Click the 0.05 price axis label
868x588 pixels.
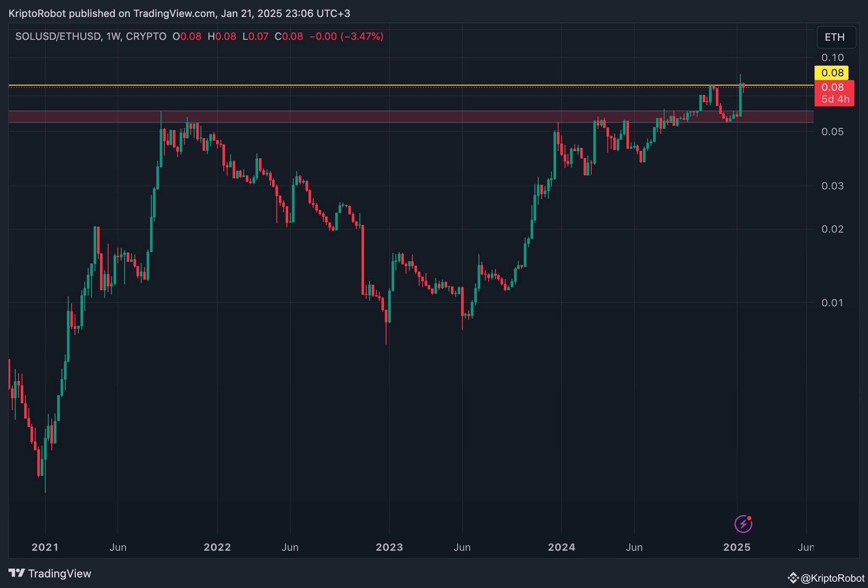tap(832, 132)
